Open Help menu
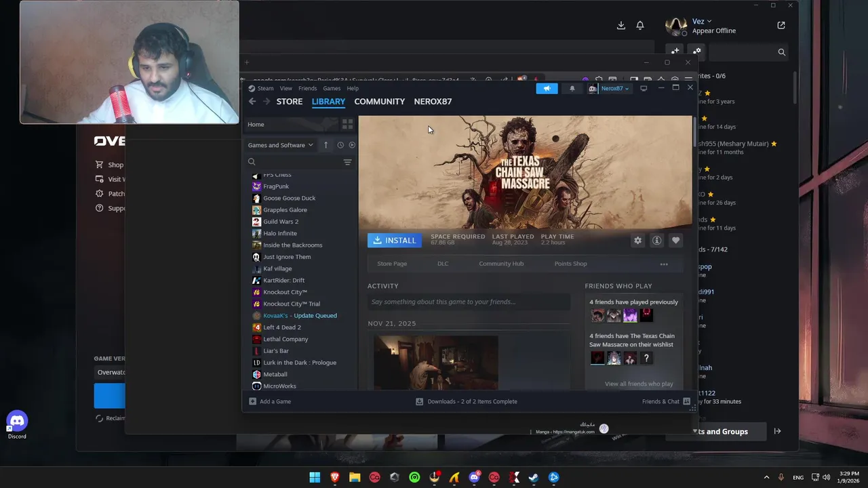 pos(353,88)
